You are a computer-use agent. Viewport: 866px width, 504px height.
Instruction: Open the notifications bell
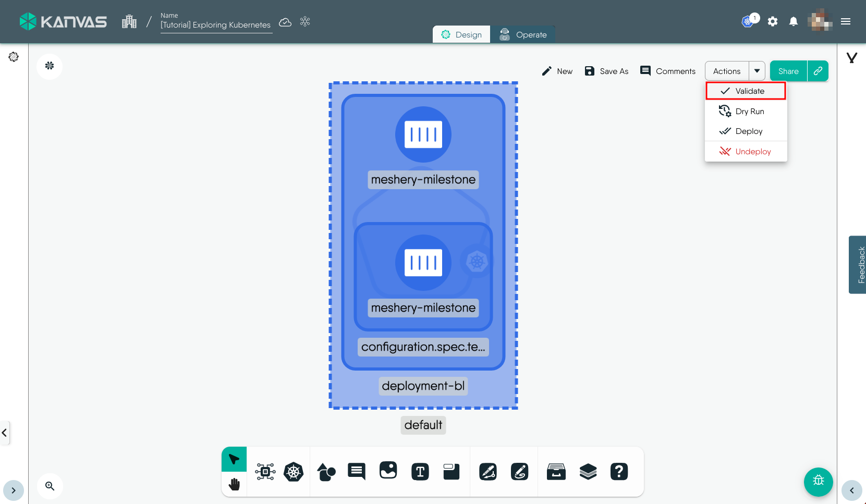click(x=793, y=21)
